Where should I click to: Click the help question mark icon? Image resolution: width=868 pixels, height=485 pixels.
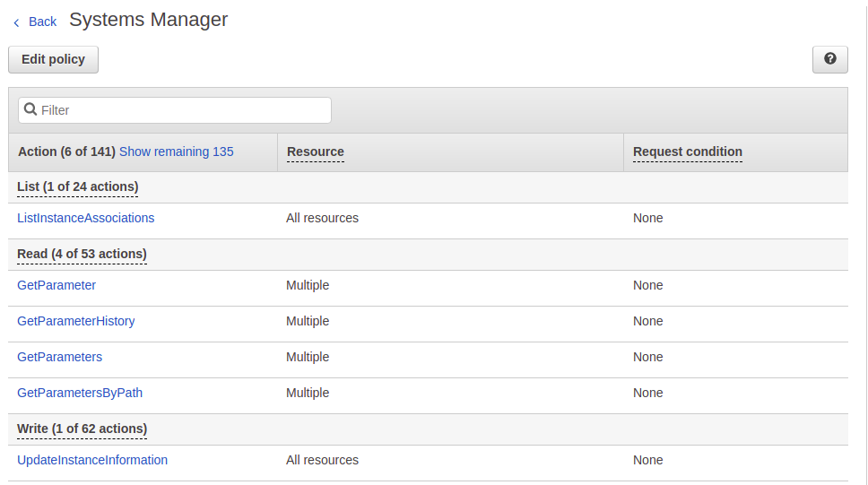point(829,59)
